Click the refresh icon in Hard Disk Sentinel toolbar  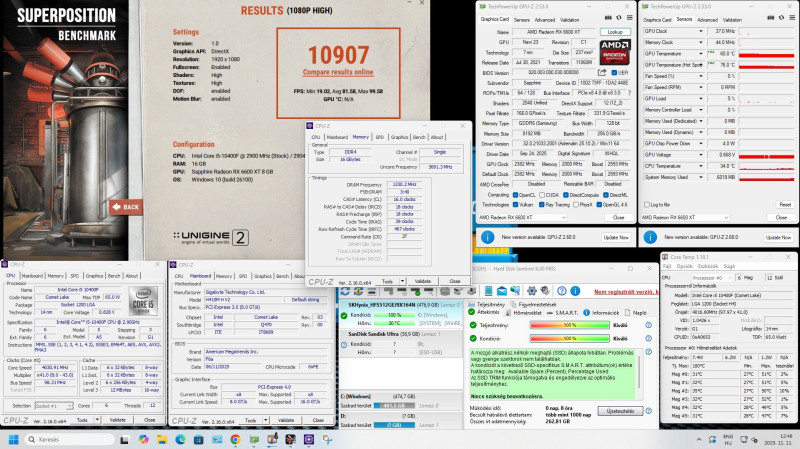click(345, 291)
